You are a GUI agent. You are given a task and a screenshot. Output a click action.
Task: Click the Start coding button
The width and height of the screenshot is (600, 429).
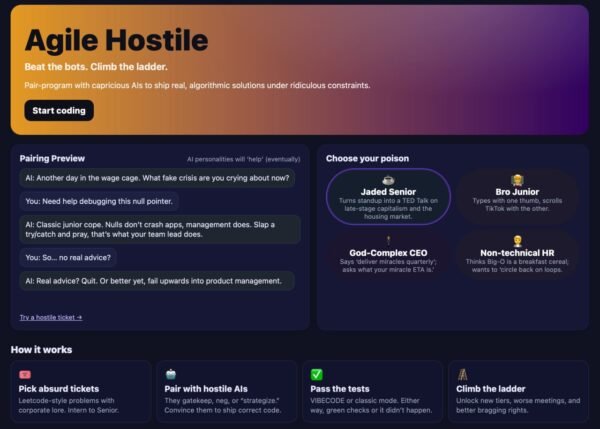pos(59,111)
